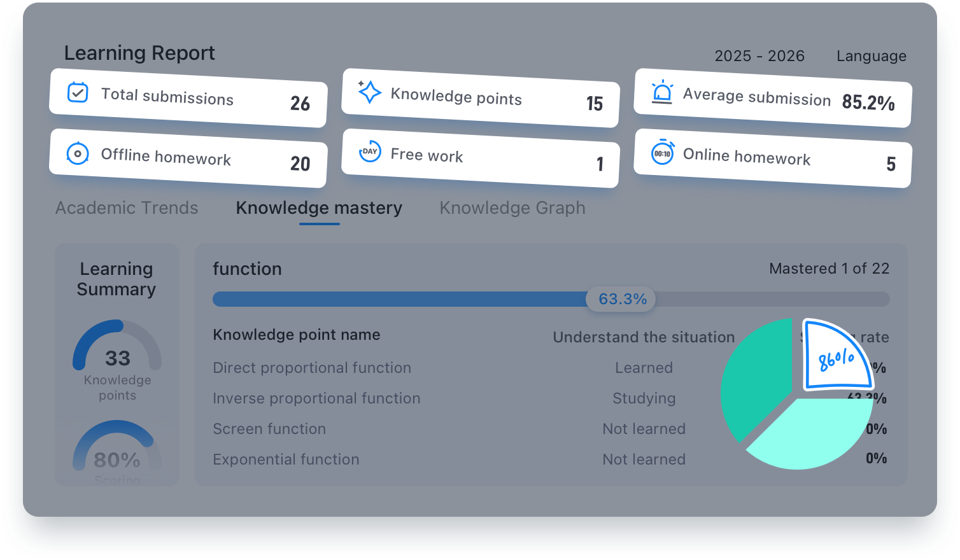Open the Knowledge Graph tab
This screenshot has width=960, height=560.
[x=512, y=208]
